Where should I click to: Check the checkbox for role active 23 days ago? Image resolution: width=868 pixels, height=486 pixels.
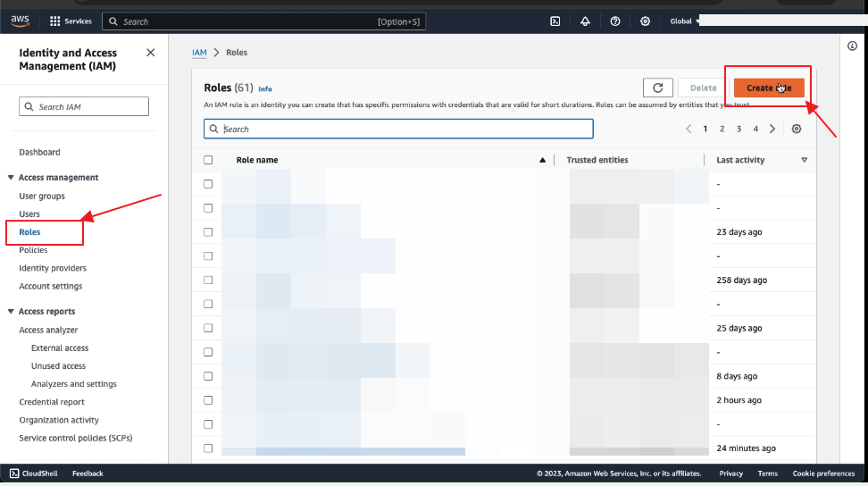pyautogui.click(x=208, y=232)
